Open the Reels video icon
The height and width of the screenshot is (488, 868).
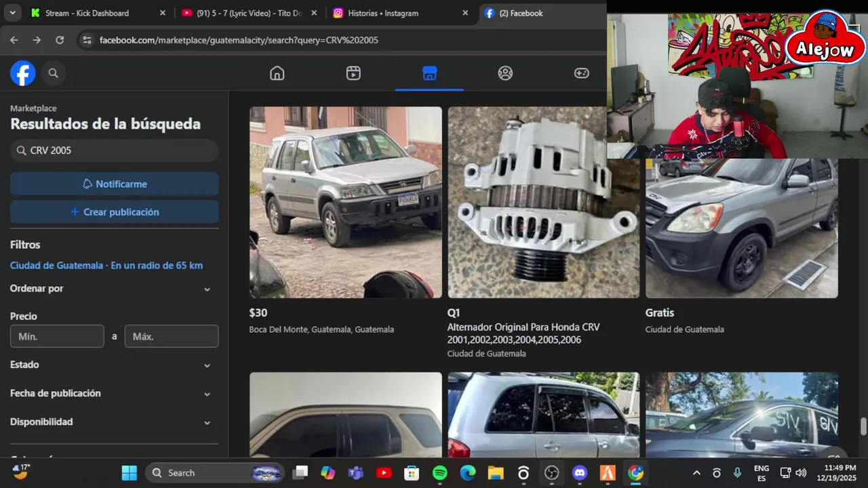click(353, 73)
